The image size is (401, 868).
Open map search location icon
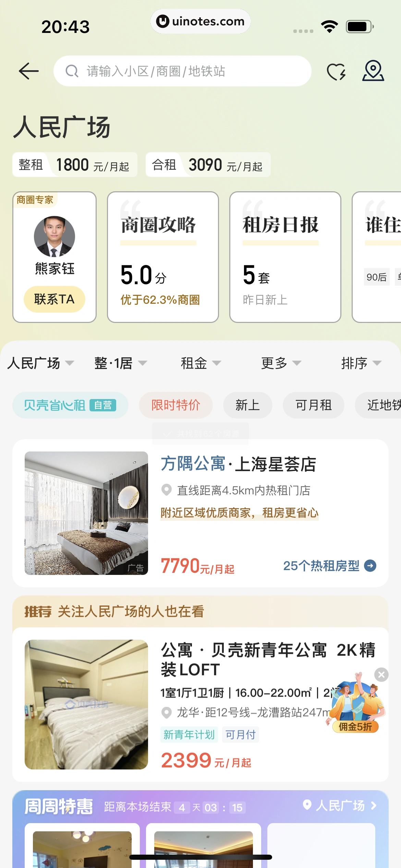pyautogui.click(x=373, y=71)
